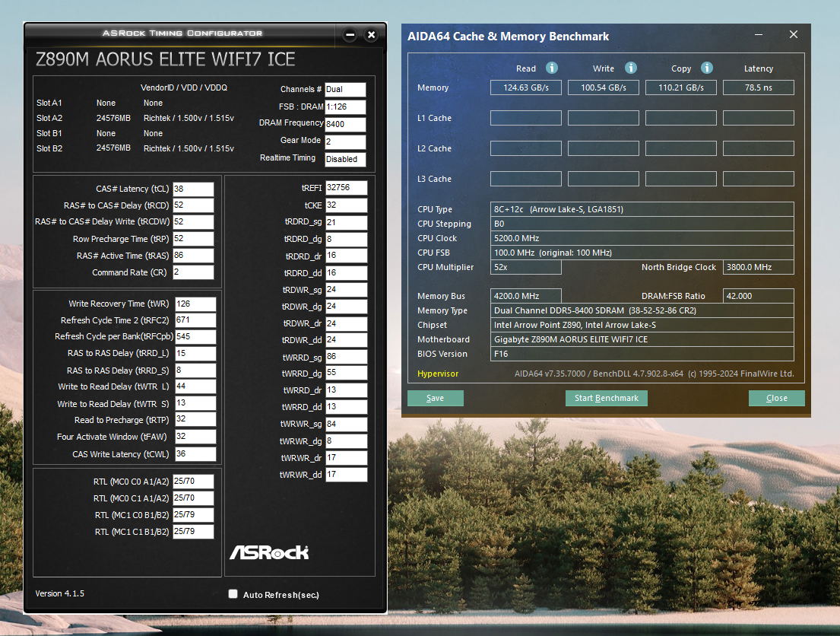Viewport: 840px width, 636px height.
Task: Click the Memory Latency result 78.5 ns
Action: 758,87
